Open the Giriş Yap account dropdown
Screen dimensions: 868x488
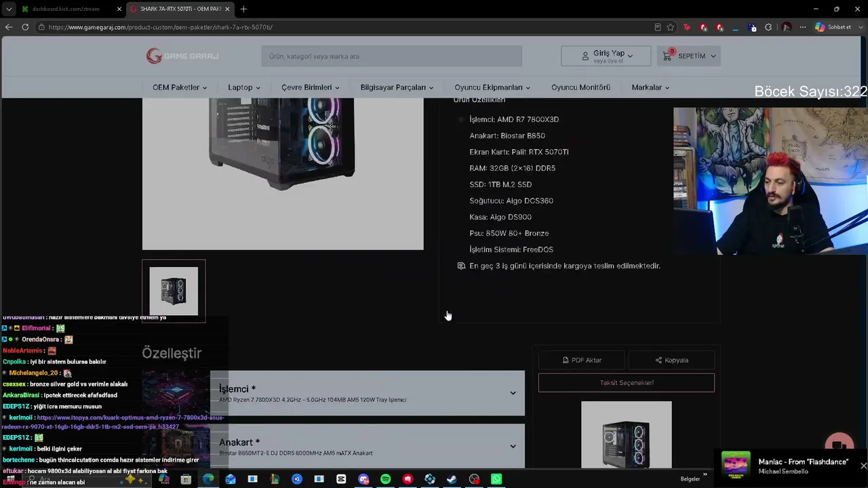(x=606, y=56)
